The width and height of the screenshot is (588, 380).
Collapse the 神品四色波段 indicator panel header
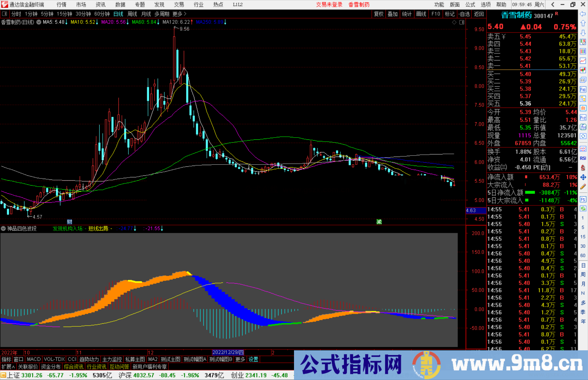3,229
